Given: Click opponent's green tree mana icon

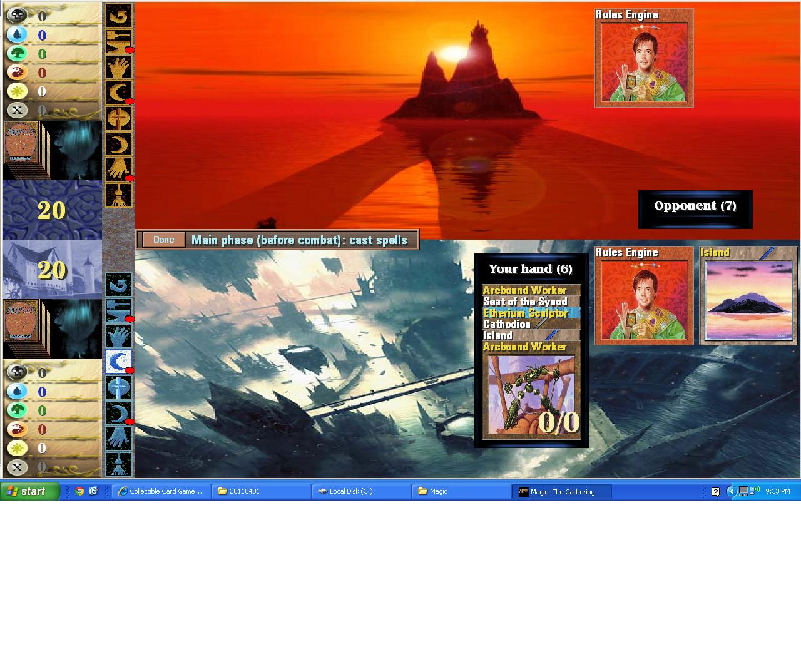Looking at the screenshot, I should pyautogui.click(x=17, y=53).
